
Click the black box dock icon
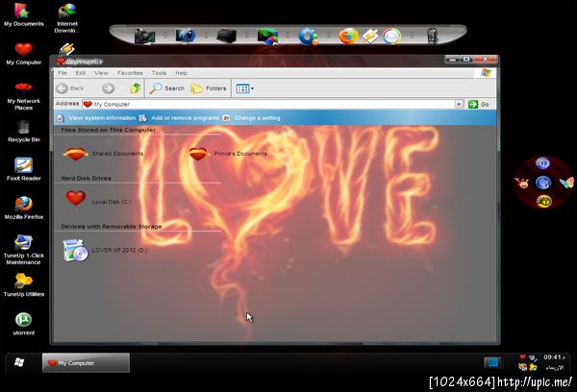(226, 37)
